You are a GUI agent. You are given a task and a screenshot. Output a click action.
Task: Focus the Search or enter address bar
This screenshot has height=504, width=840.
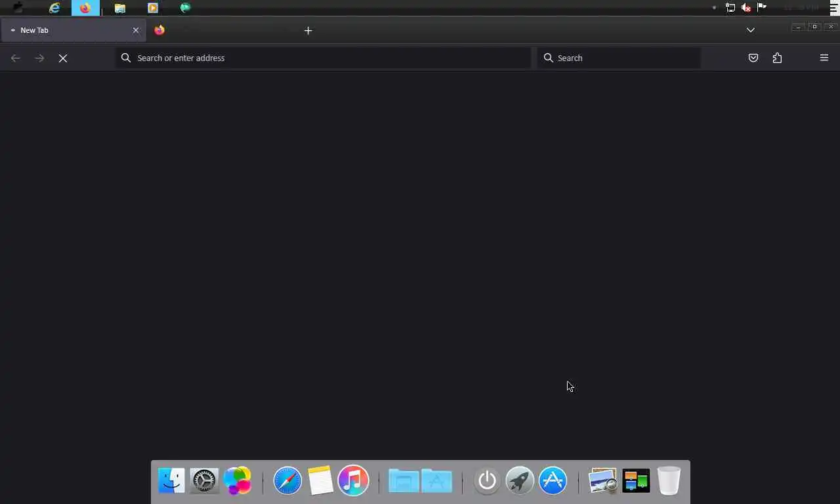pos(323,58)
